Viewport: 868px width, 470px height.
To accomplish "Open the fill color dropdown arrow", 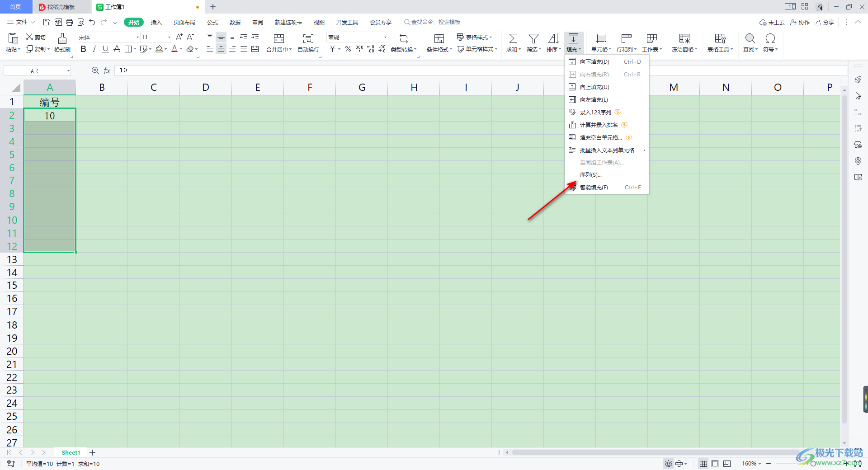I will tap(166, 49).
